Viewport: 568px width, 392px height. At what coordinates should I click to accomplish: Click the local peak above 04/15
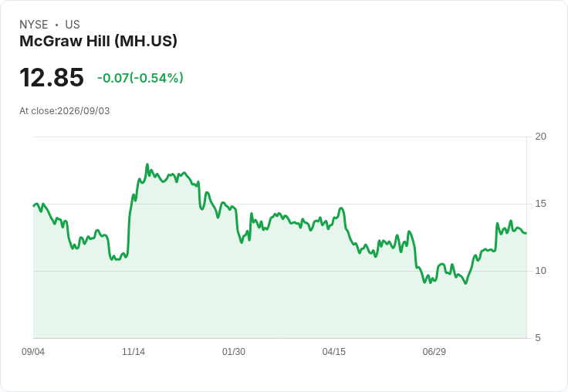341,208
